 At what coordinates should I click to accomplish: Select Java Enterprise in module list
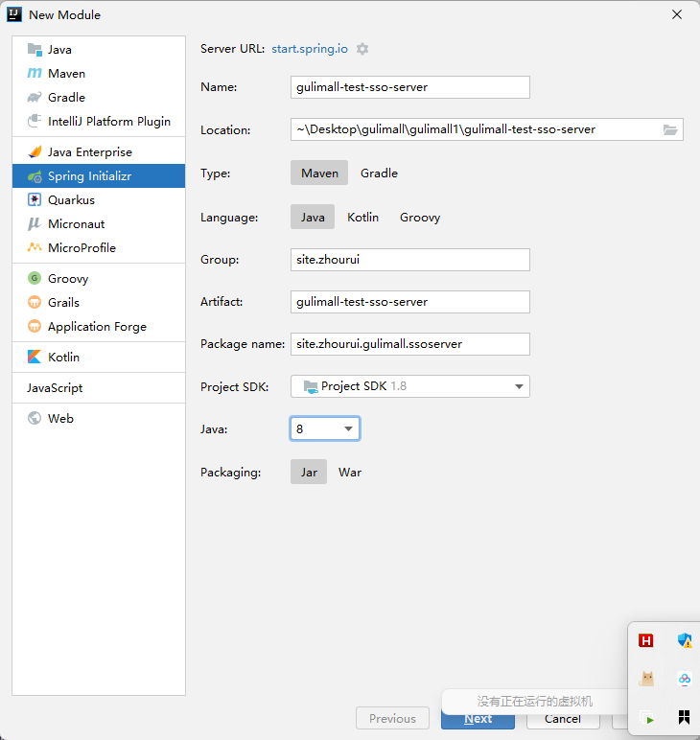pyautogui.click(x=99, y=152)
